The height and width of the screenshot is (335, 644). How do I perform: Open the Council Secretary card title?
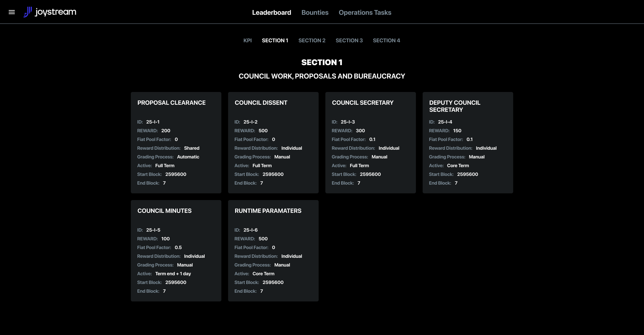363,103
